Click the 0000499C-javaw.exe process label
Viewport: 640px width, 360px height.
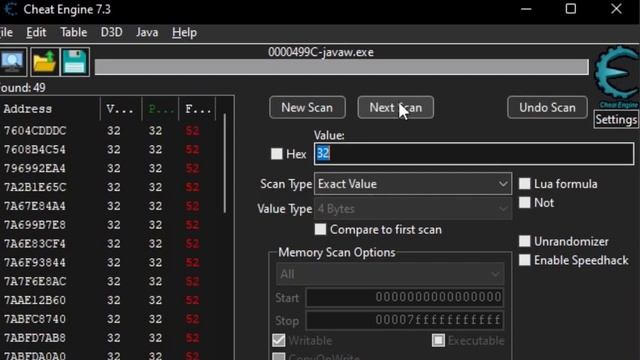321,52
